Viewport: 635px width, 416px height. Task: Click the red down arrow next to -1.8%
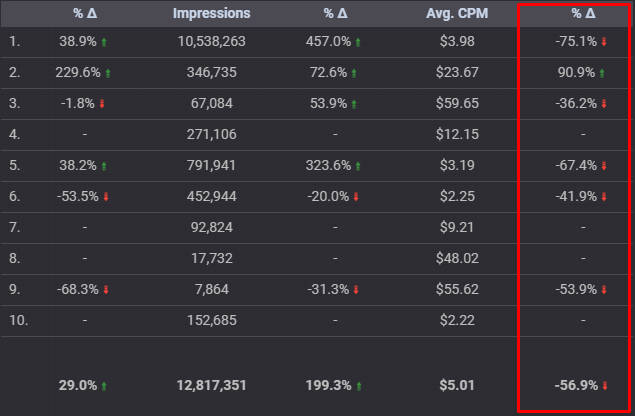click(101, 104)
